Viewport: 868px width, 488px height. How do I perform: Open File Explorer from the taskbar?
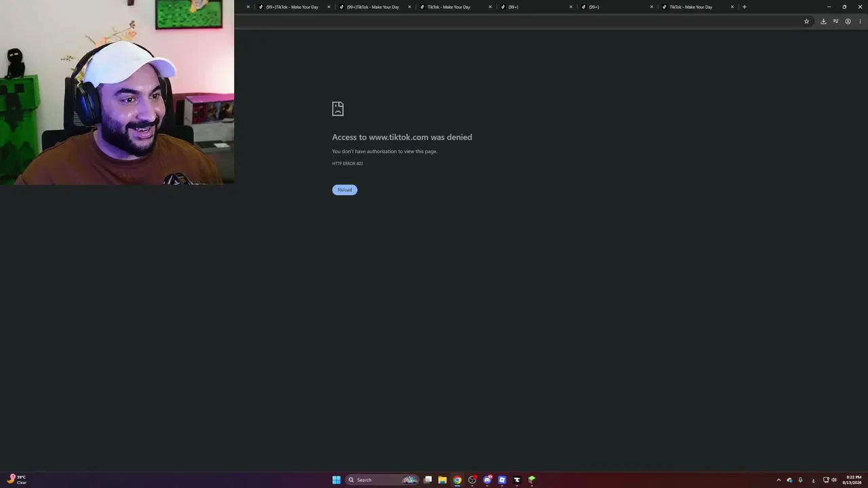pyautogui.click(x=442, y=480)
